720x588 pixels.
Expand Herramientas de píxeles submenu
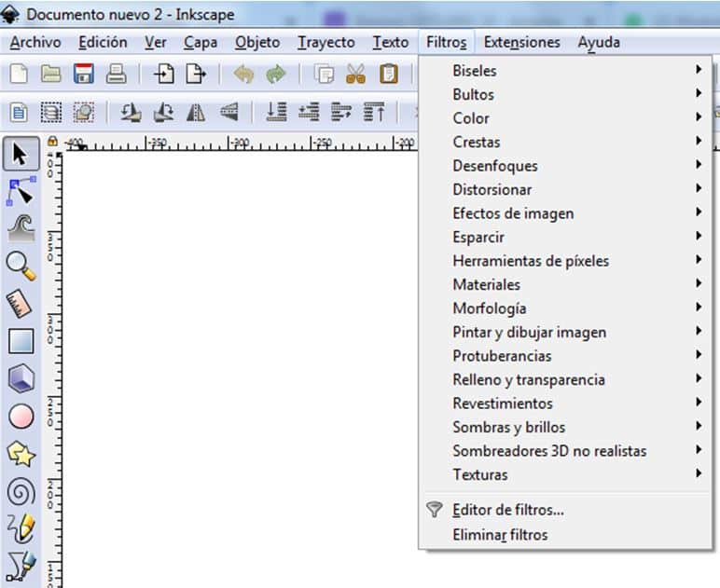[566, 261]
